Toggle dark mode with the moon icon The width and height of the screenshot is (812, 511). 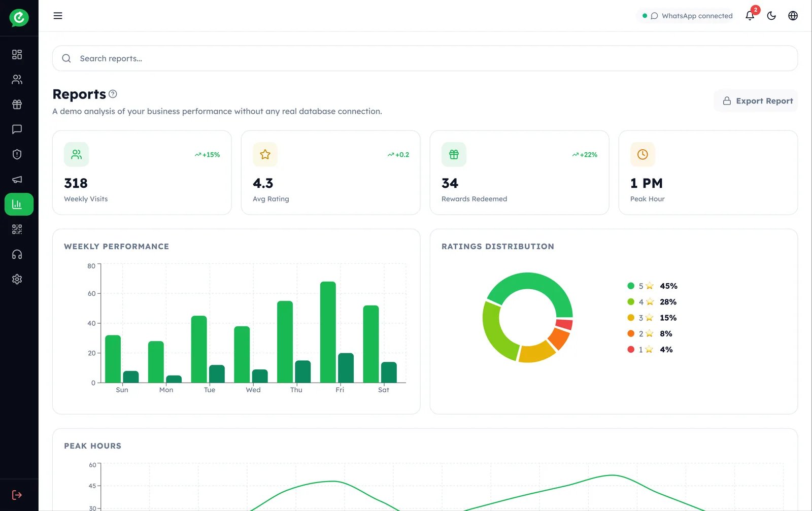pyautogui.click(x=771, y=16)
